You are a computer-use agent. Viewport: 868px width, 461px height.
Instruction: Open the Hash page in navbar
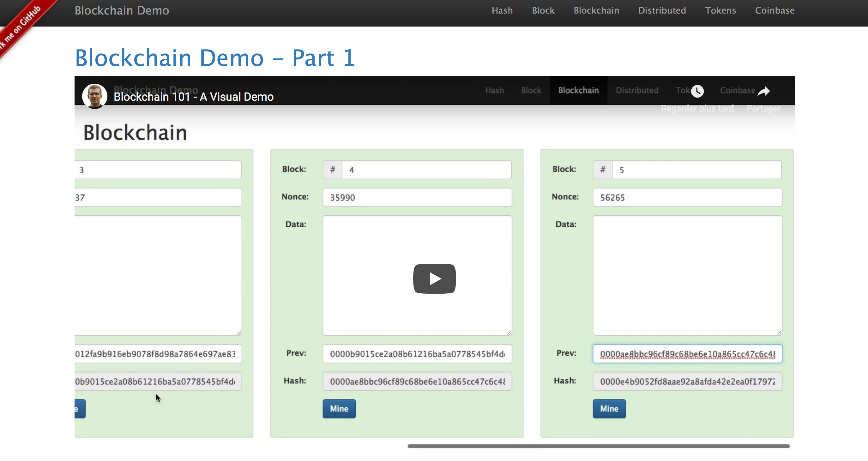click(x=502, y=10)
